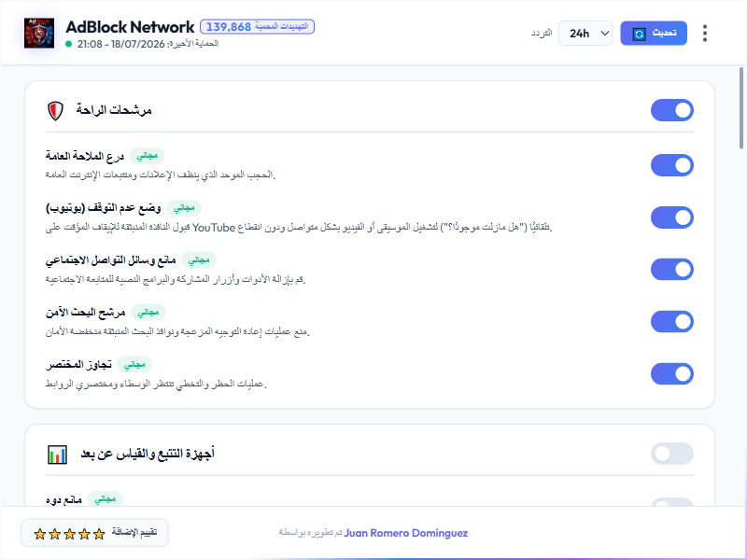The image size is (747, 560).
Task: Click the مجاني badge beside مانع وسائل التواصل الاجتماعي
Action: tap(199, 260)
